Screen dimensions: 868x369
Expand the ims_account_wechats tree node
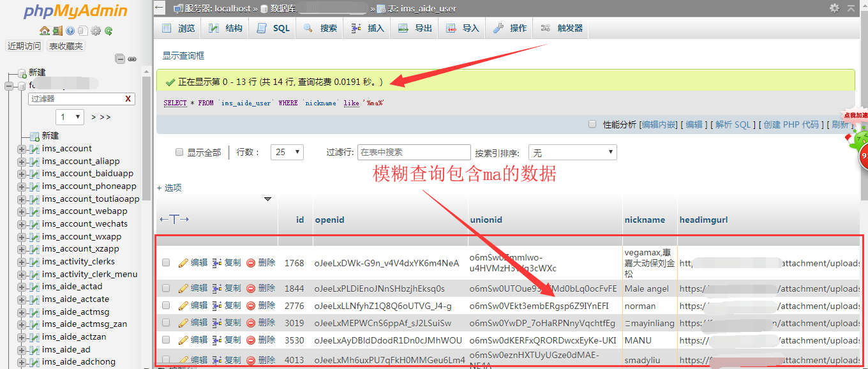pyautogui.click(x=22, y=224)
